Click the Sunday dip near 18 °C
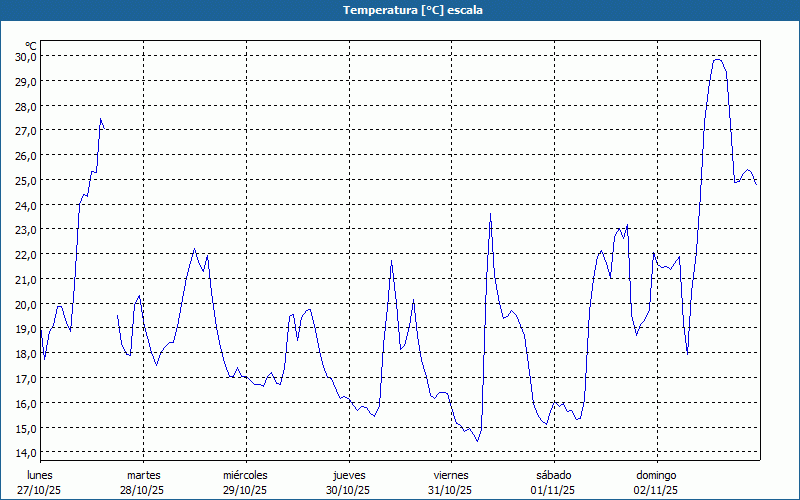This screenshot has width=800, height=500. pyautogui.click(x=688, y=353)
